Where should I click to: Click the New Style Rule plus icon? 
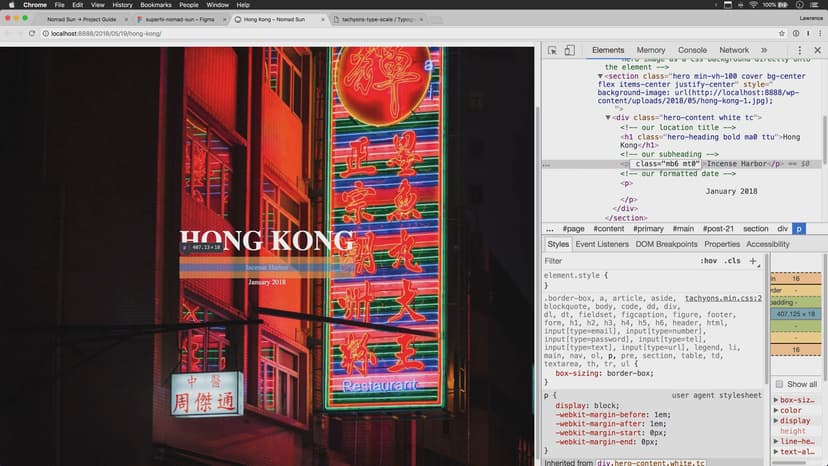(x=753, y=260)
